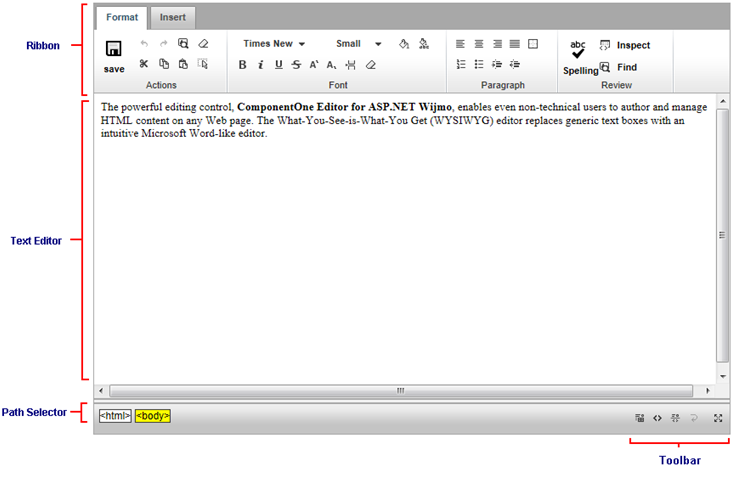Choose background color with paint bucket icon
This screenshot has width=733, height=477.
pyautogui.click(x=404, y=44)
